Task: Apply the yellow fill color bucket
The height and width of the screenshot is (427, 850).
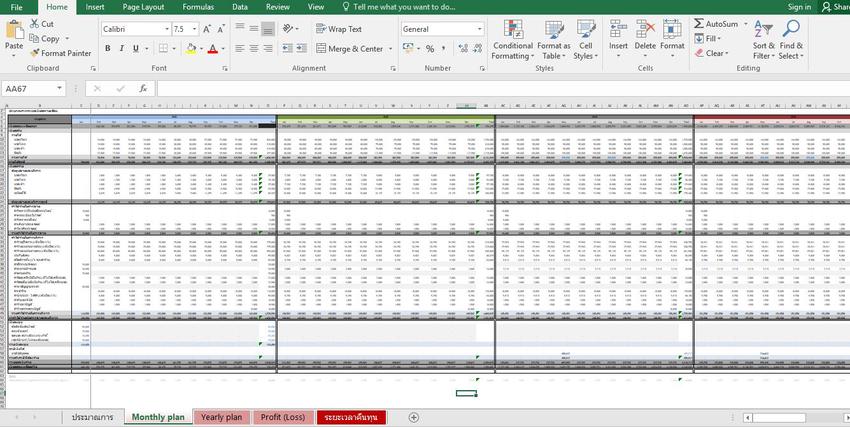Action: (191, 49)
